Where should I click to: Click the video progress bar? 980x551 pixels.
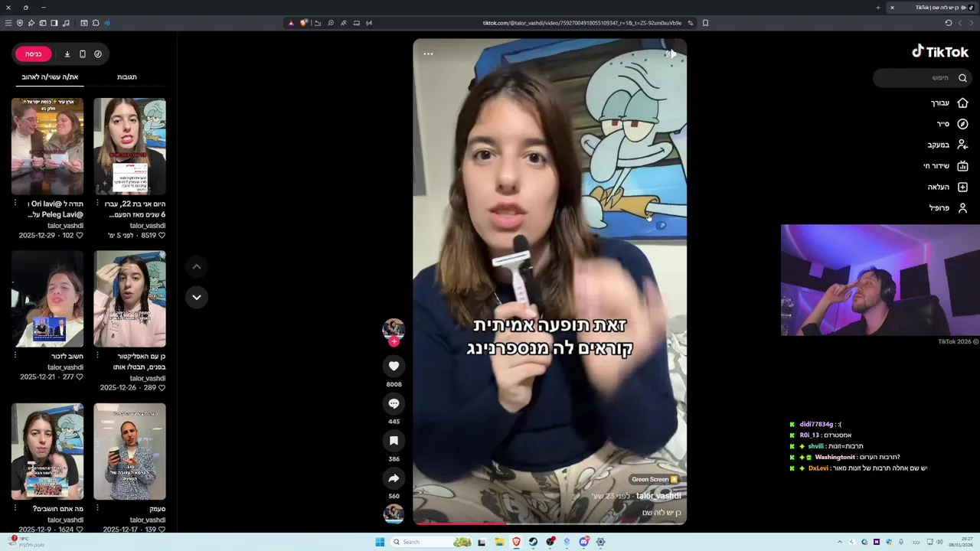coord(550,523)
